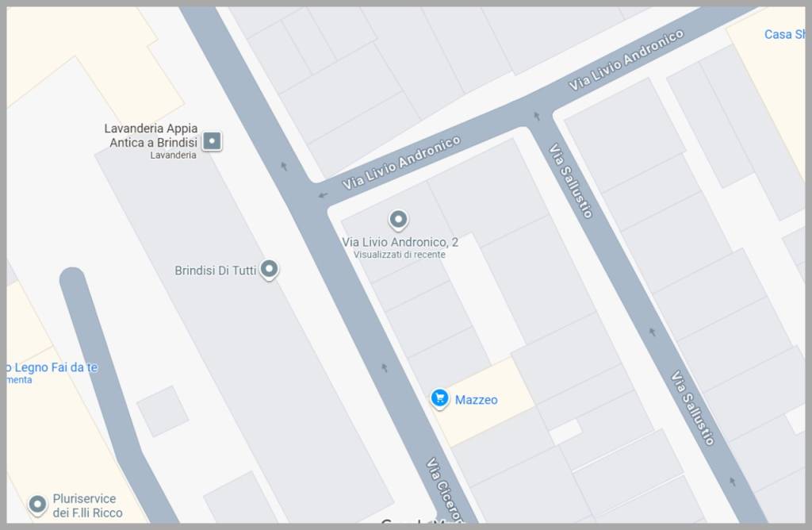
Task: Click the Via Livio Andronico, 2 address label
Action: 400,242
